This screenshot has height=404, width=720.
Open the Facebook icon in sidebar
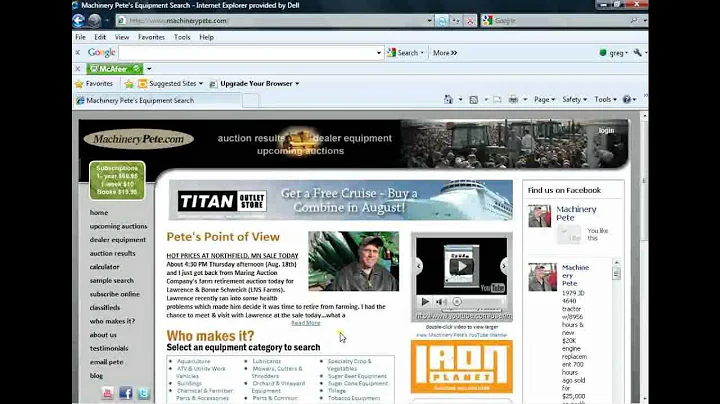click(126, 393)
